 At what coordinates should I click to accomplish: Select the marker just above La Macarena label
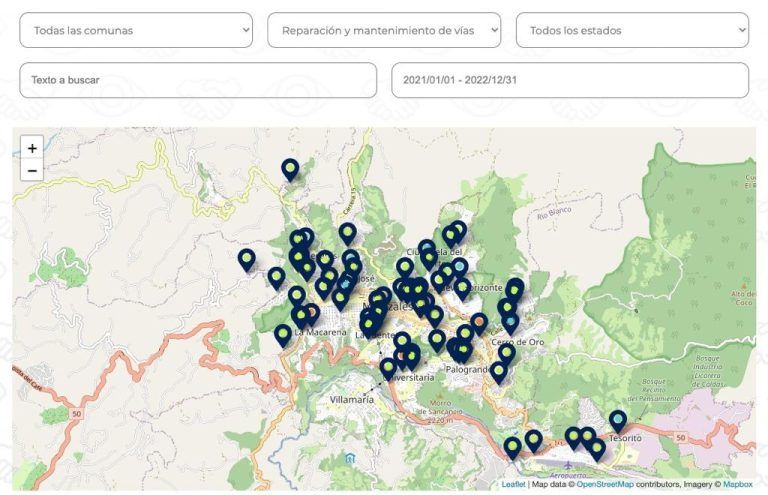click(x=300, y=317)
